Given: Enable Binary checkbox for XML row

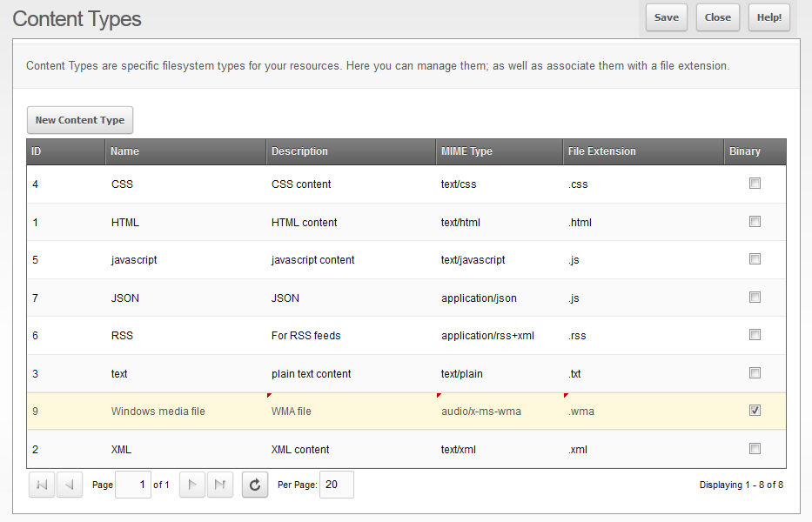Looking at the screenshot, I should [755, 449].
